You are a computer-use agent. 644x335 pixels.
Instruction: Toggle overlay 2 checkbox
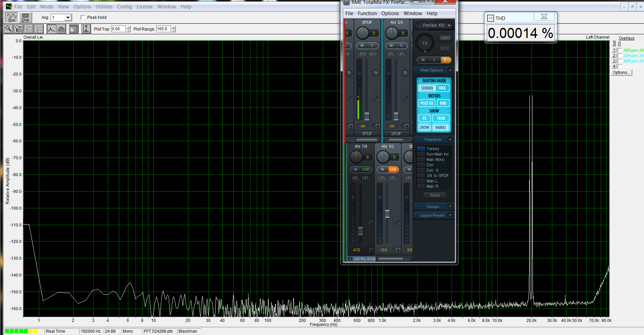coord(620,56)
